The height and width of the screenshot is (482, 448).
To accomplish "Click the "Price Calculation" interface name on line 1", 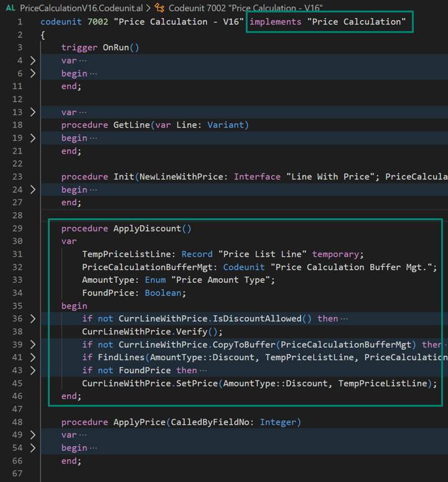I will [357, 22].
